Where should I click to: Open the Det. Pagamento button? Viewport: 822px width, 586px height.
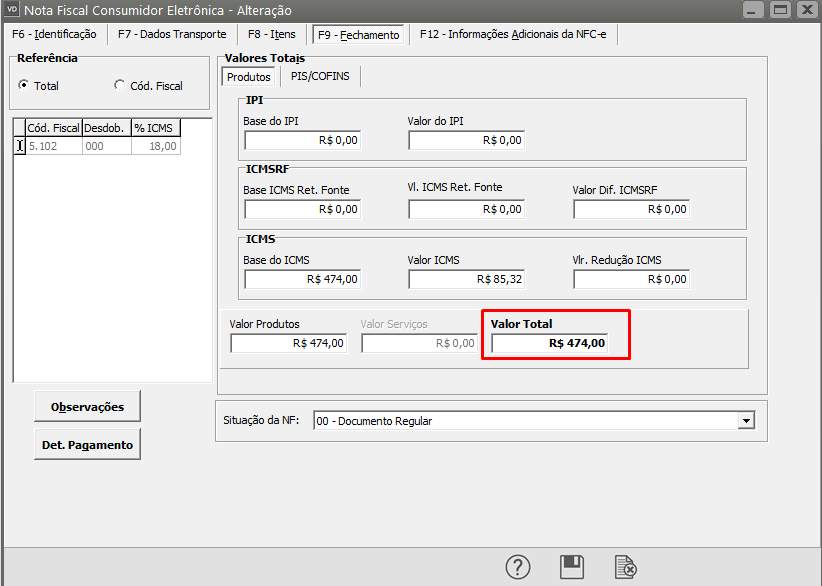(x=88, y=445)
